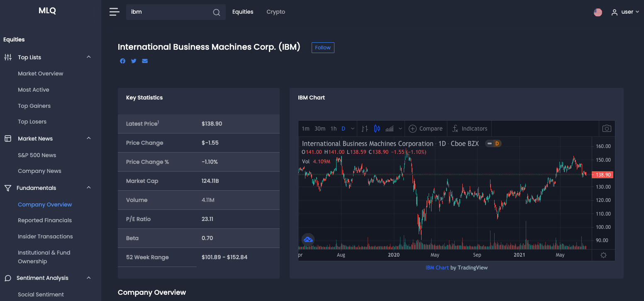Open Company News page
This screenshot has height=301, width=644.
click(x=39, y=171)
